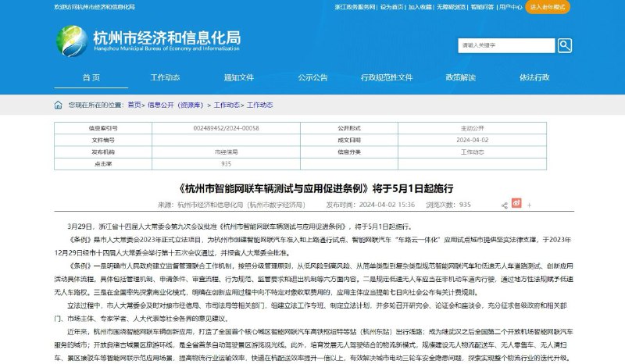Click the 成文日期 label cell
Screen dimensions: 625x364
[348, 140]
